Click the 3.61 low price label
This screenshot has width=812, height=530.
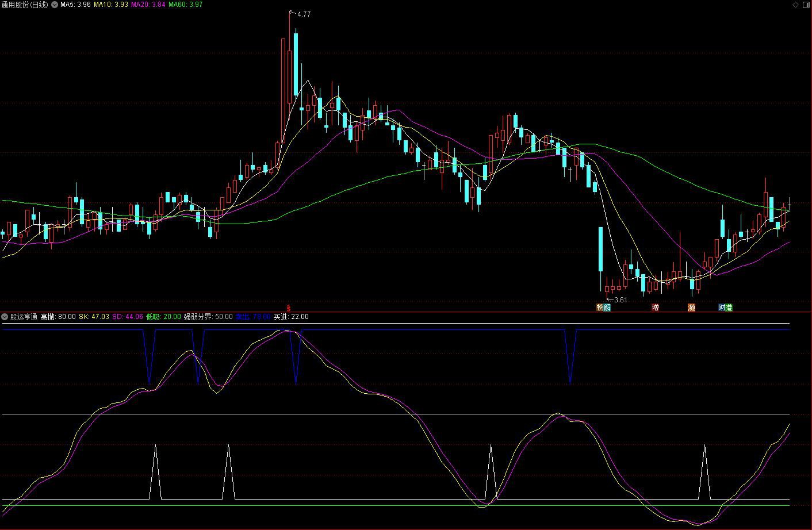coord(621,300)
